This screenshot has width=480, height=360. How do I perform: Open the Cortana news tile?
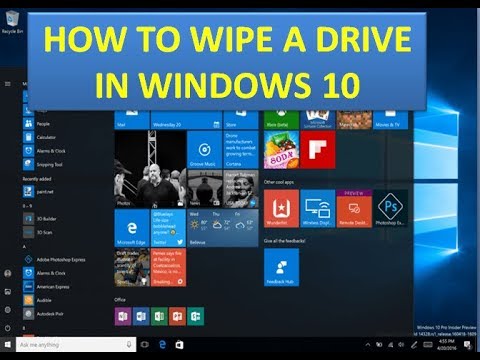pyautogui.click(x=241, y=149)
